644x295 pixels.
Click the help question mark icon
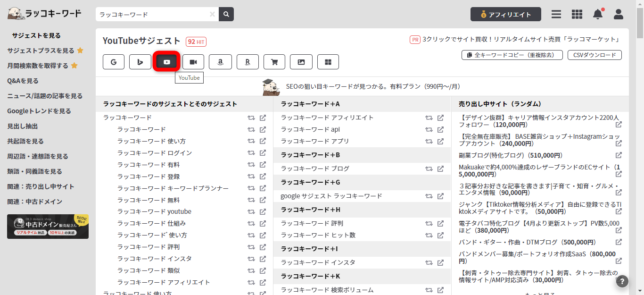coord(622,282)
